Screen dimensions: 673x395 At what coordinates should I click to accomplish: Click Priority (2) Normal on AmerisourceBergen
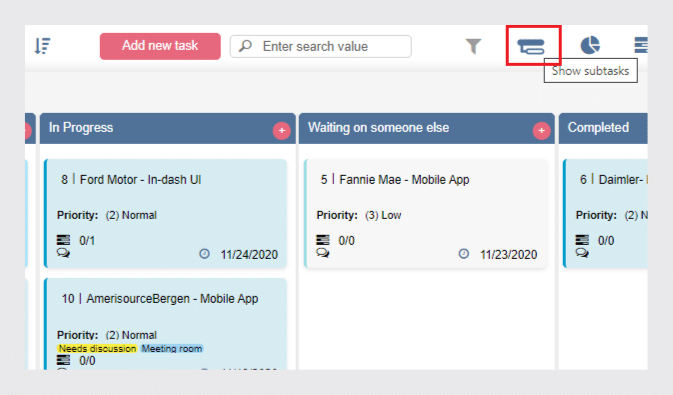click(x=107, y=335)
